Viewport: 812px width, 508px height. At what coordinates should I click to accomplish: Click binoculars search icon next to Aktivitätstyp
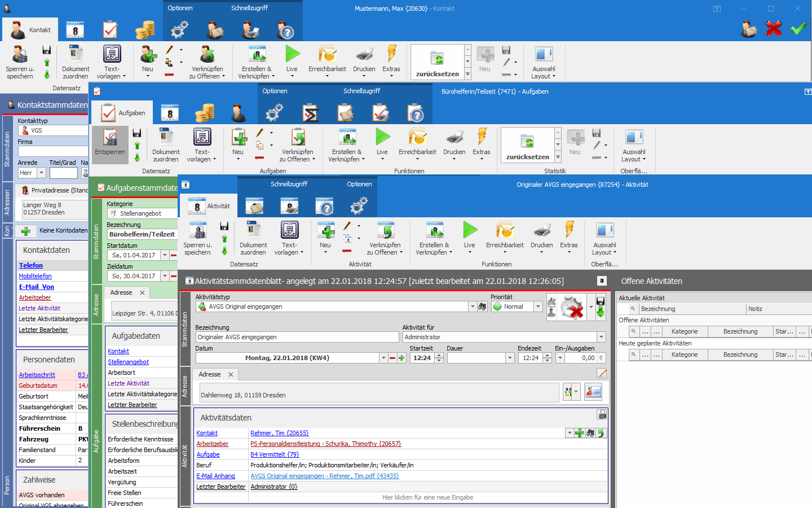click(482, 306)
